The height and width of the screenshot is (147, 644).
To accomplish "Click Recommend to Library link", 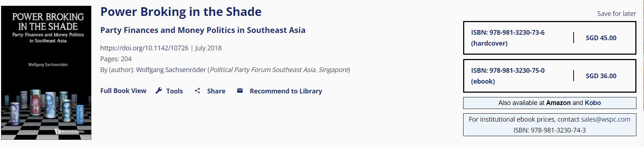I will point(286,91).
